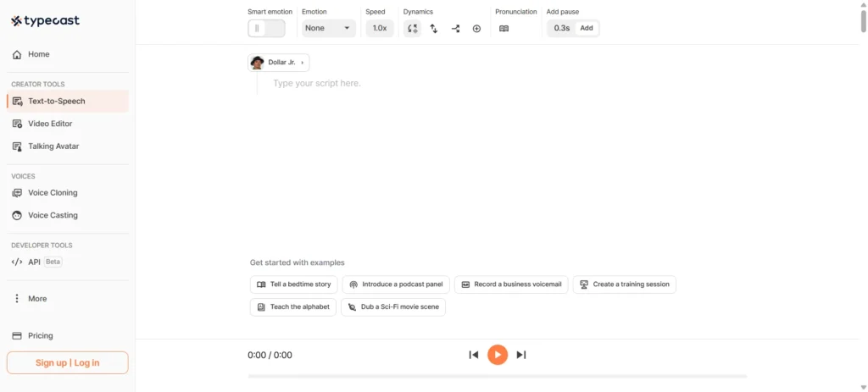Click the page vertical scrollbar thumb

863,20
